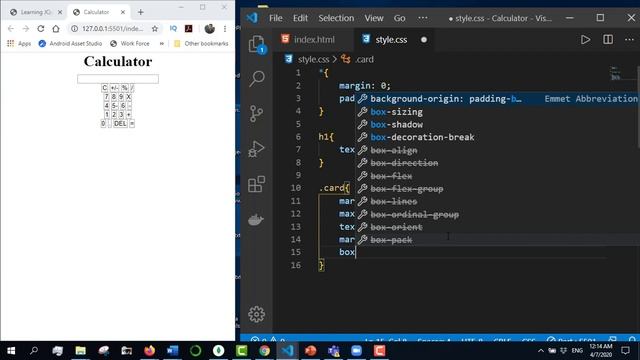Open the Run and Debug view
Screen dimensions: 640x360
pyautogui.click(x=256, y=149)
